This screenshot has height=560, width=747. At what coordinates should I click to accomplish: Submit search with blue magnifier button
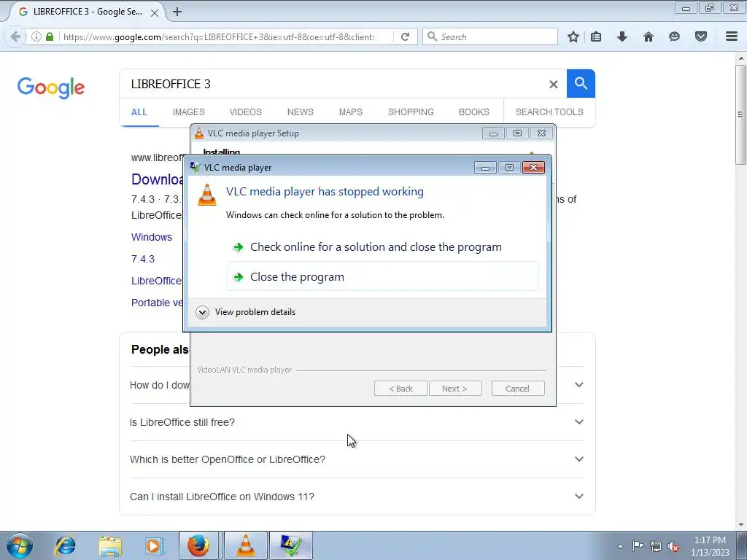coord(581,83)
